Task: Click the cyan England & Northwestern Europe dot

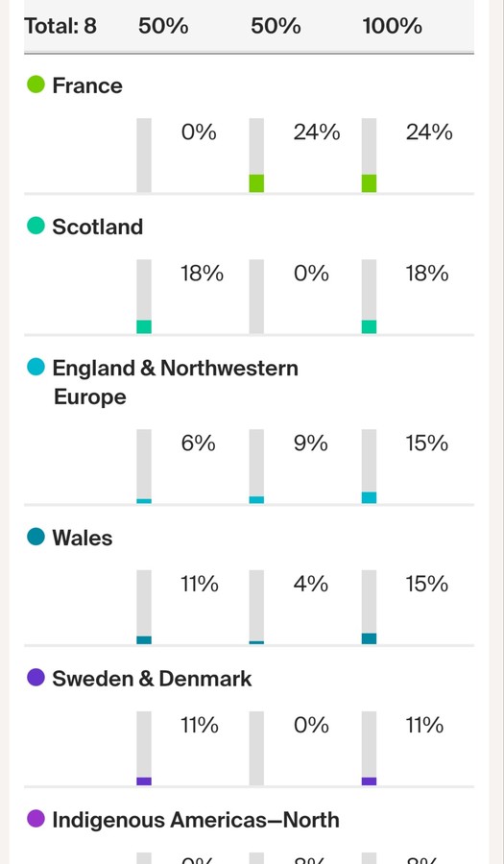Action: [x=36, y=367]
